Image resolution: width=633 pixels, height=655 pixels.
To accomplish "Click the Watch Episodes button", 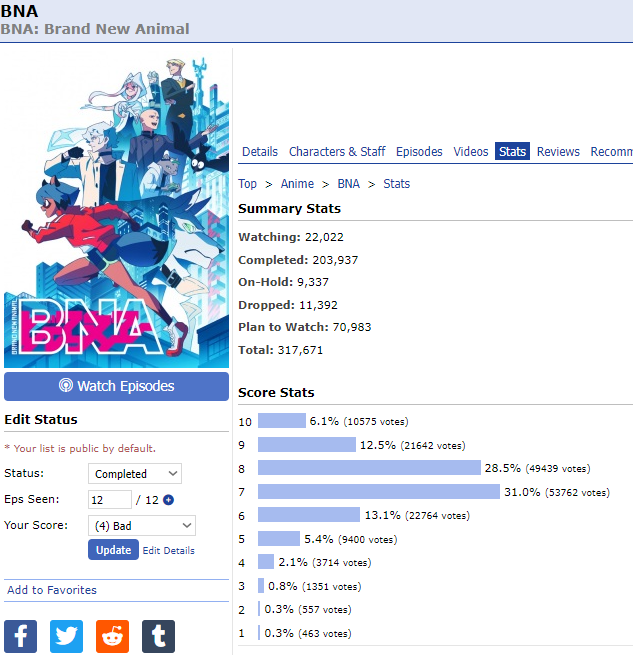I will tap(117, 386).
